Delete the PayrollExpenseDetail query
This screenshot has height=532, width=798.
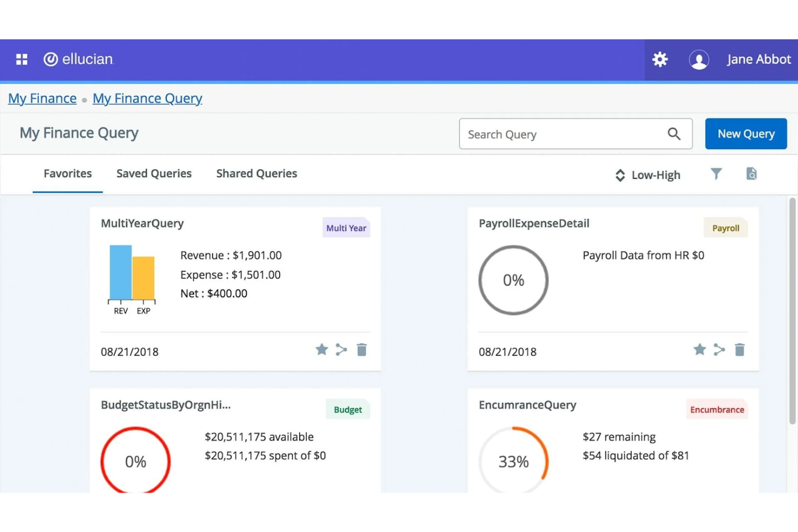pyautogui.click(x=740, y=350)
